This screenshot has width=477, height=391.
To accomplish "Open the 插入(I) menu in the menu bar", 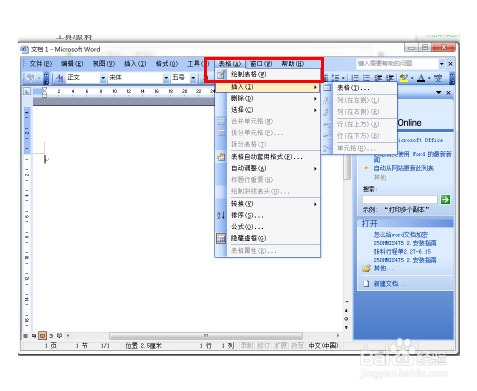I will [x=135, y=63].
